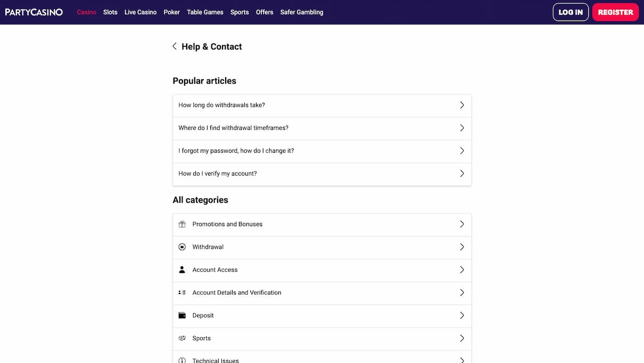Open the Deposit category chevron
This screenshot has width=644, height=363.
(x=461, y=316)
